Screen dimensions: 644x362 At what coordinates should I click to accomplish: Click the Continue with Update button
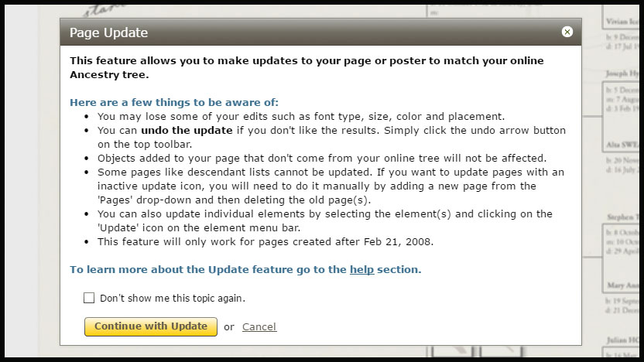point(151,326)
